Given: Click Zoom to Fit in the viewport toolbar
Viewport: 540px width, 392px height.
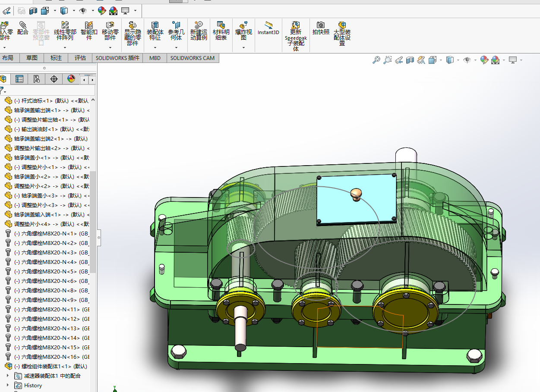Looking at the screenshot, I should point(376,60).
